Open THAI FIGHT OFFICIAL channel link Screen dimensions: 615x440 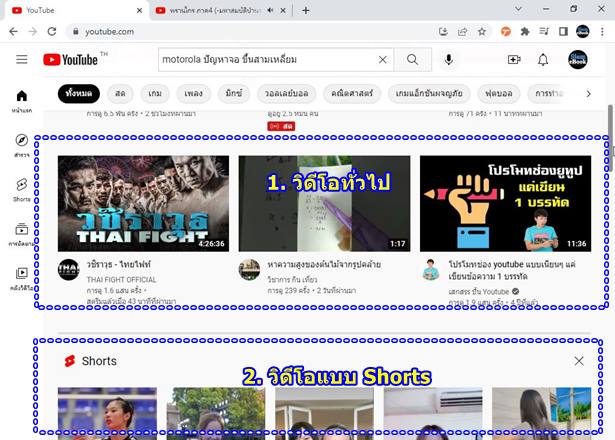click(x=121, y=280)
